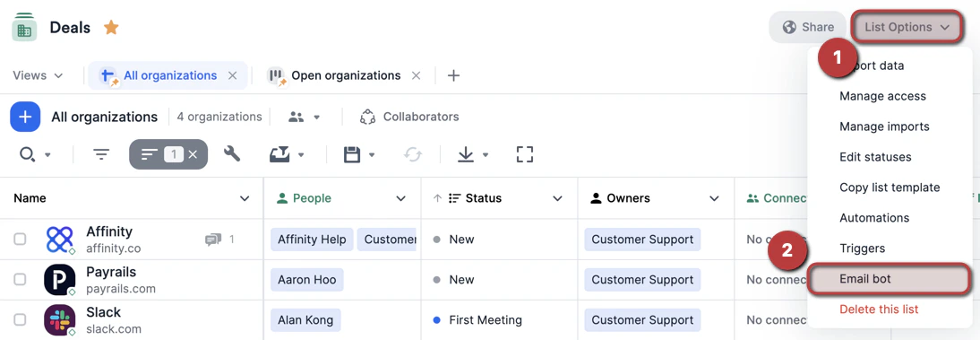Image resolution: width=980 pixels, height=340 pixels.
Task: Click the Payrails company logo
Action: point(60,280)
